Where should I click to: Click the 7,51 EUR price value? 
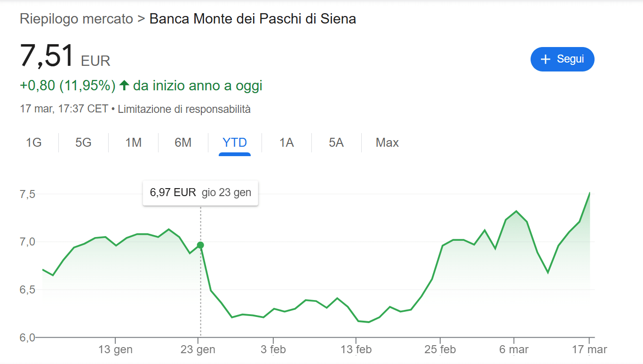click(x=47, y=55)
